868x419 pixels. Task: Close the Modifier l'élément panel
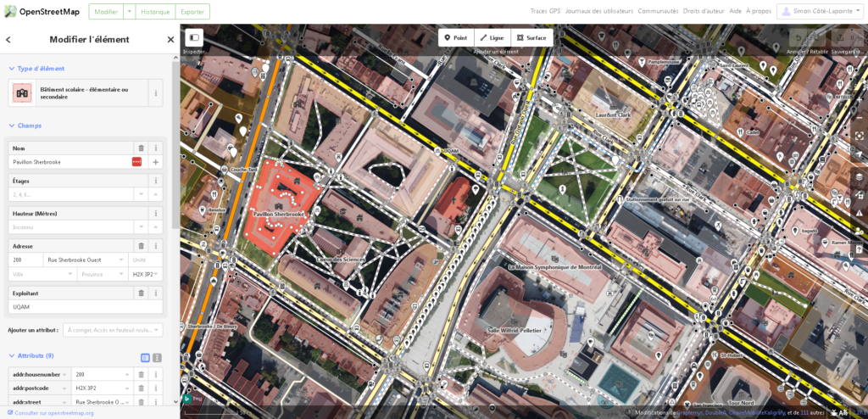point(170,39)
